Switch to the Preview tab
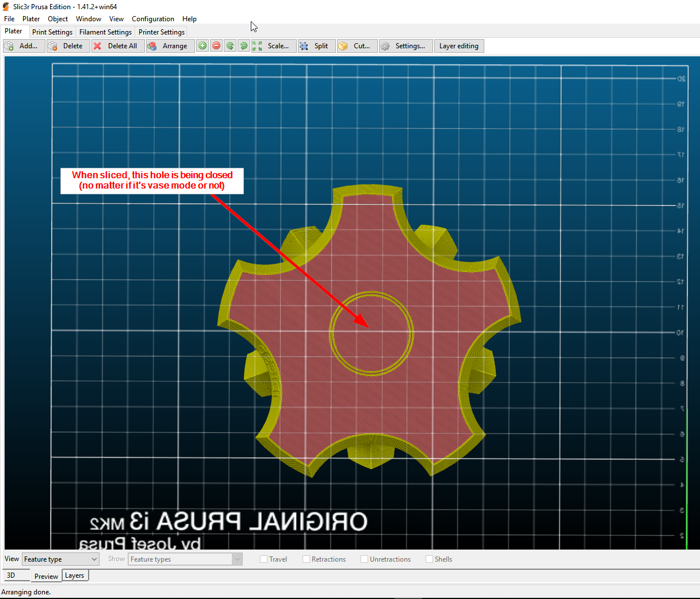 [46, 576]
